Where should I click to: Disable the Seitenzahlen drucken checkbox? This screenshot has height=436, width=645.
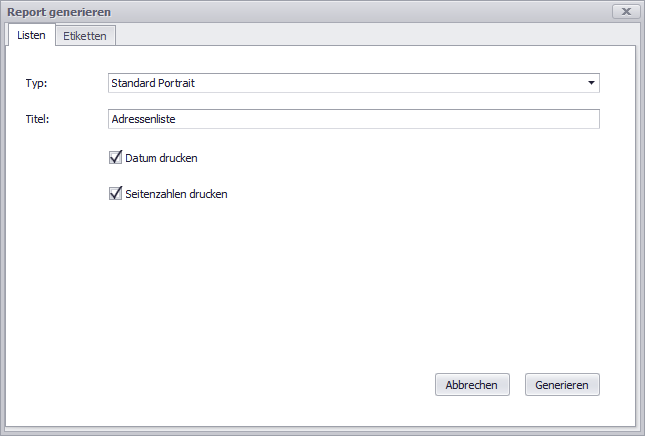click(x=116, y=194)
